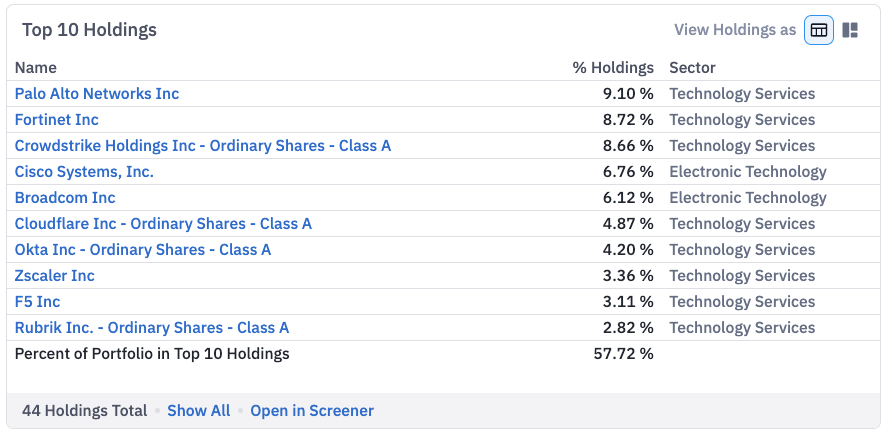This screenshot has width=892, height=433.
Task: Open the Zscaler Inc link
Action: [55, 276]
